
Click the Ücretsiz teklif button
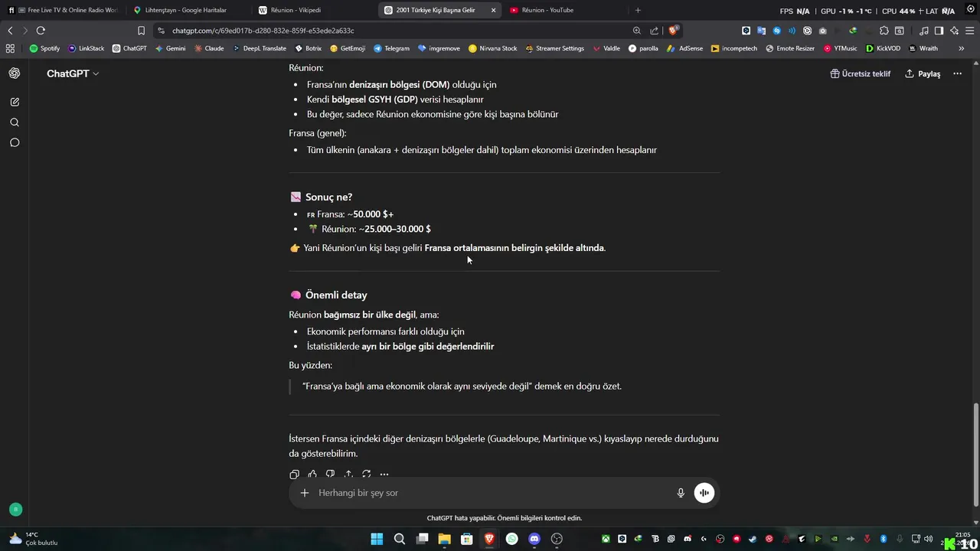pos(861,73)
